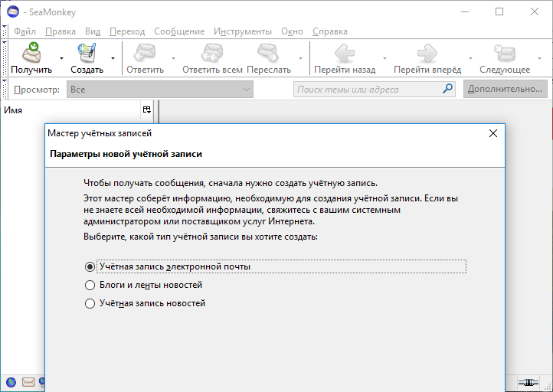This screenshot has height=392, width=553.
Task: Open the Переход menu
Action: (127, 31)
